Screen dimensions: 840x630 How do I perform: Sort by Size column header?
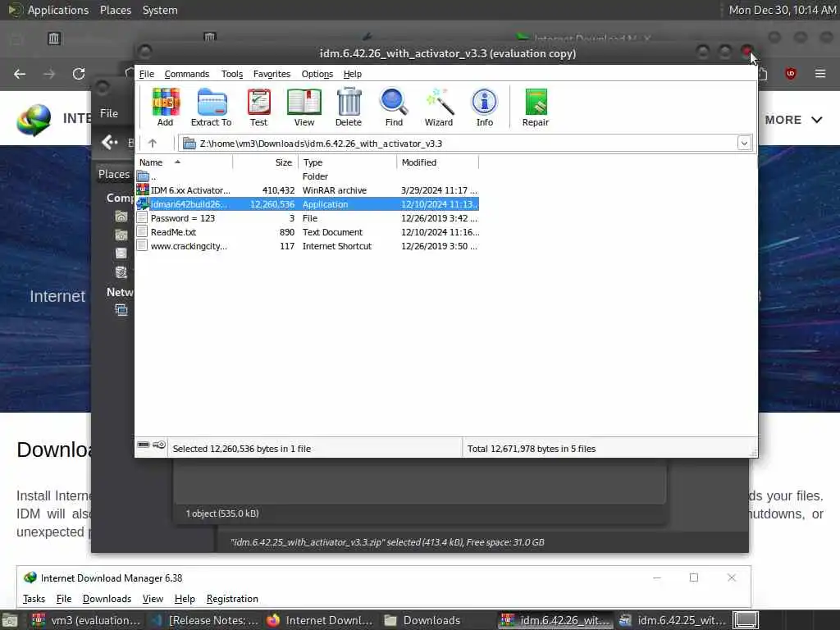click(x=266, y=162)
